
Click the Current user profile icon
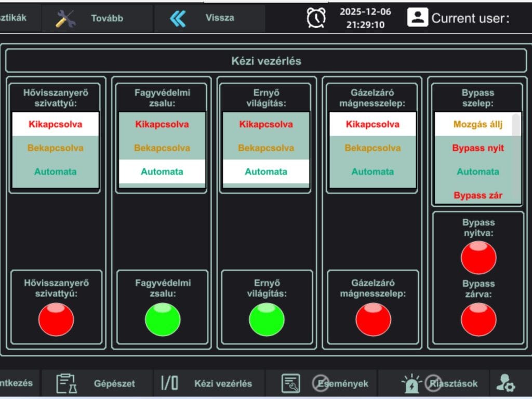coord(417,17)
